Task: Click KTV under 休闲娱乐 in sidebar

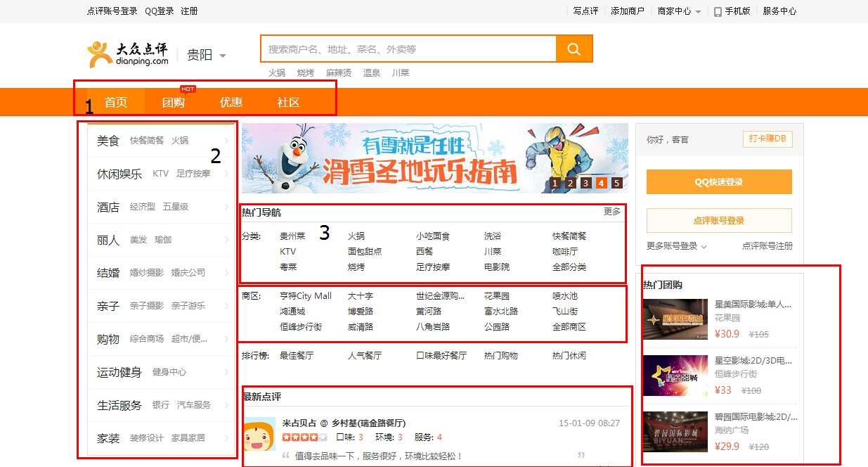Action: [x=161, y=174]
